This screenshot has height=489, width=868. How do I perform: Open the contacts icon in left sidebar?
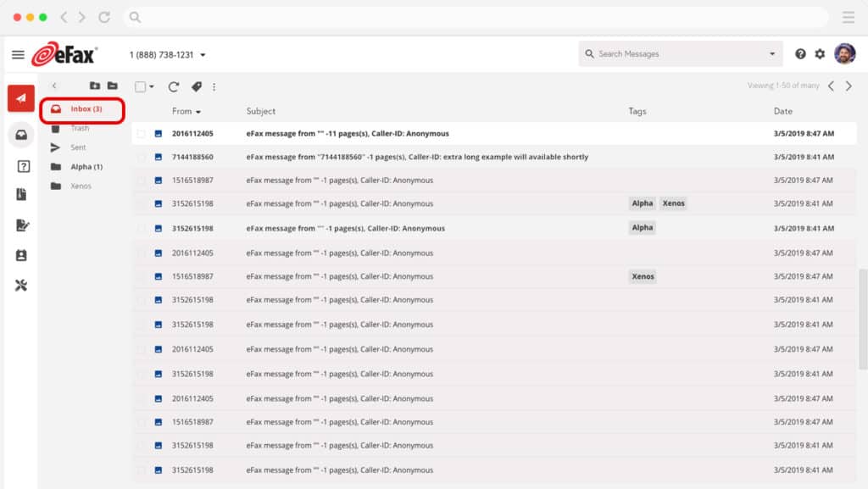pyautogui.click(x=21, y=255)
